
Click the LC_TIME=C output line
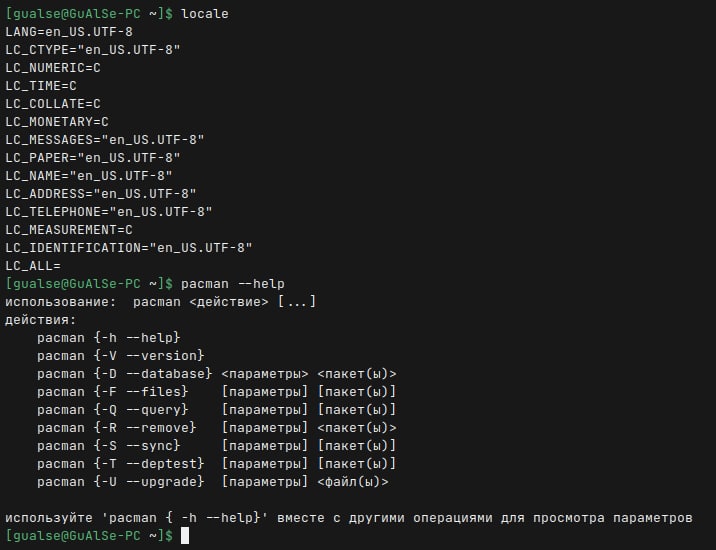pos(41,85)
